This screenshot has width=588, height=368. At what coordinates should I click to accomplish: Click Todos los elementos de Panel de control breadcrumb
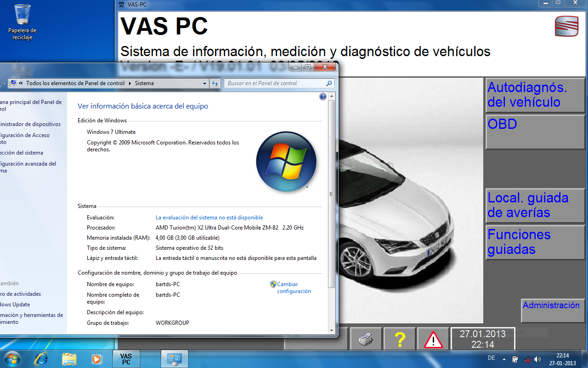point(75,83)
